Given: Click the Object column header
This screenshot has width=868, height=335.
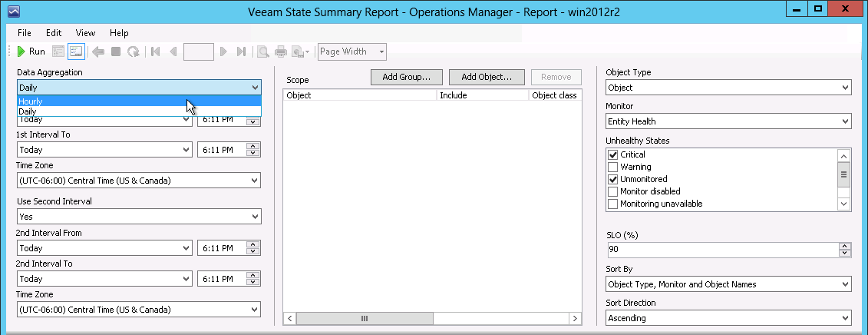Looking at the screenshot, I should click(x=360, y=95).
